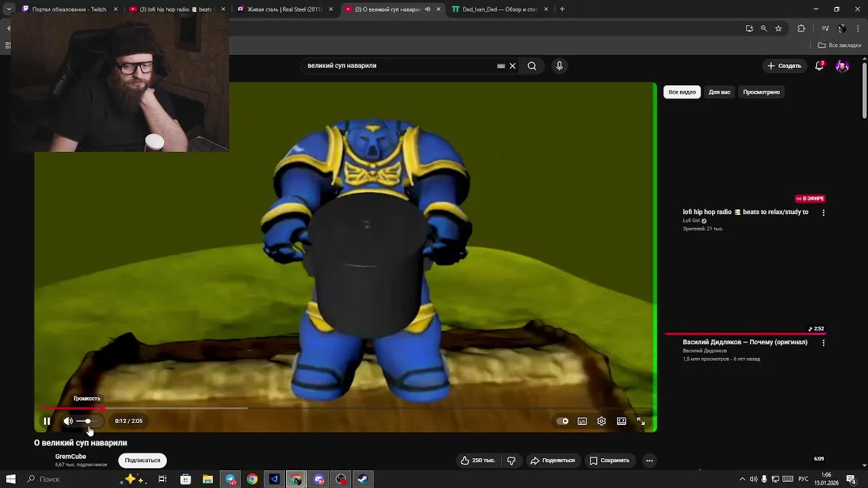
Task: Close the Ded_Ivan_Ded browser tab
Action: (546, 9)
